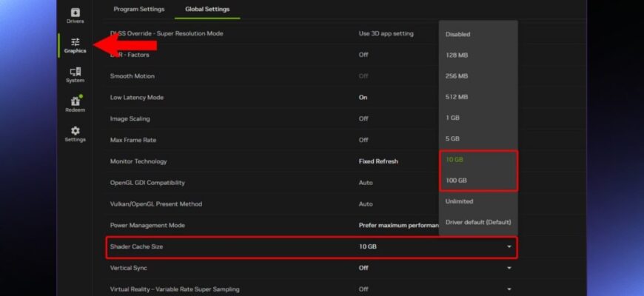Image resolution: width=644 pixels, height=296 pixels.
Task: Click the Smooth Motion setting label
Action: [x=133, y=76]
